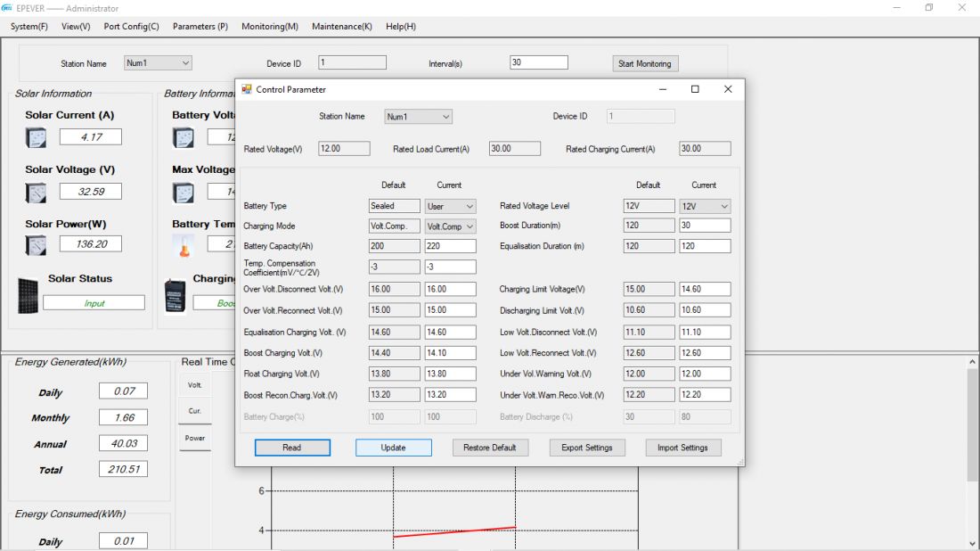Open the Help(H) menu
The width and height of the screenshot is (980, 551).
(401, 26)
